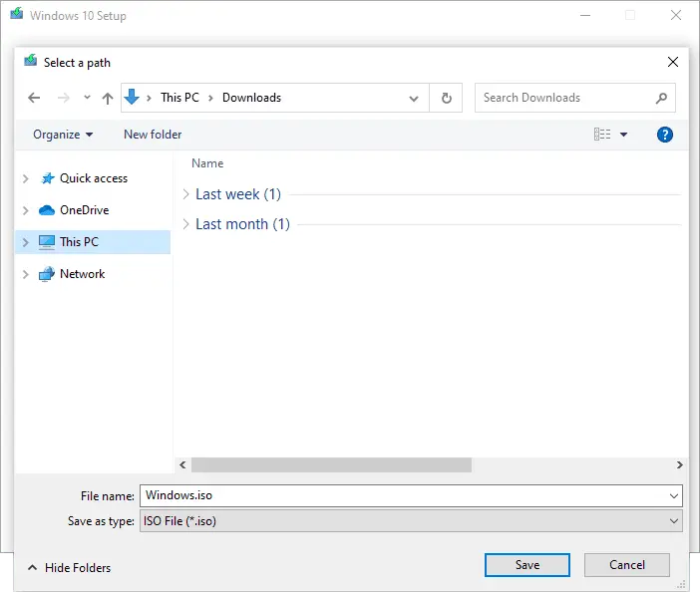Expand the Network tree node

coord(26,274)
